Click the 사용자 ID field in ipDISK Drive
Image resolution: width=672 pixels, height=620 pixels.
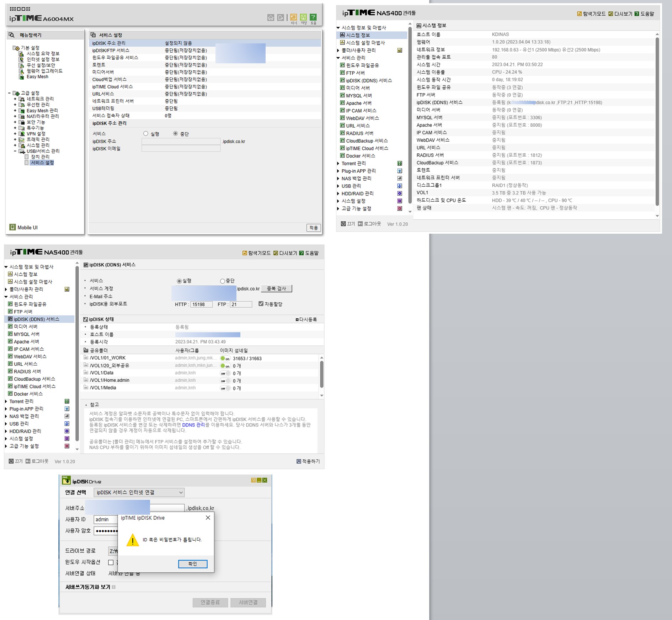[106, 519]
